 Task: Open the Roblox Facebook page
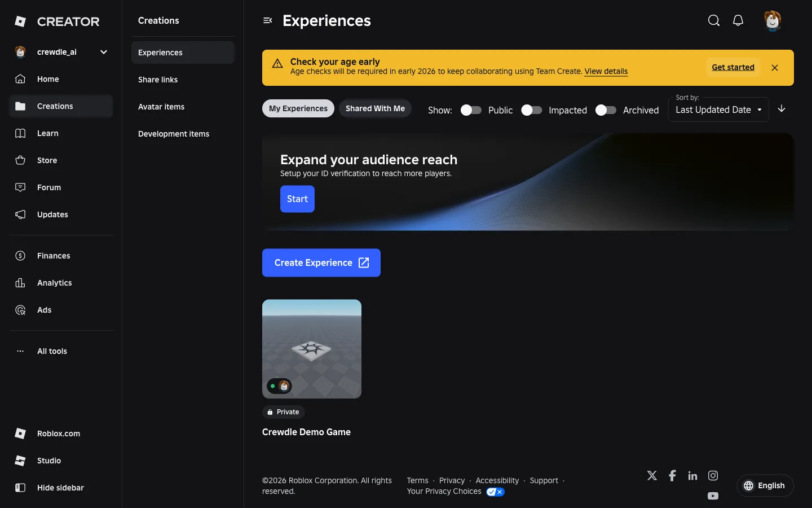(672, 475)
